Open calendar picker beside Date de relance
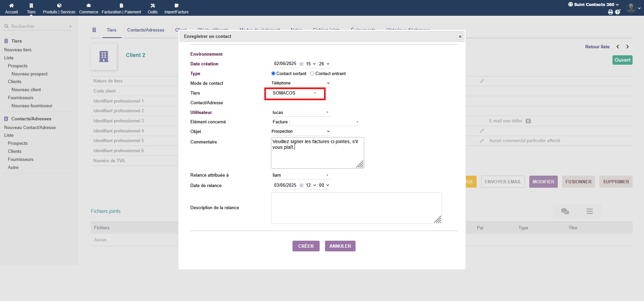This screenshot has width=644, height=301. point(302,185)
